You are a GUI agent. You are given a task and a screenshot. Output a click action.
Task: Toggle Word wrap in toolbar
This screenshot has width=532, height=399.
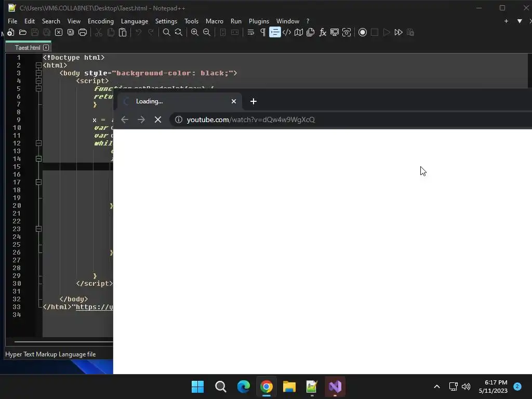[x=251, y=32]
